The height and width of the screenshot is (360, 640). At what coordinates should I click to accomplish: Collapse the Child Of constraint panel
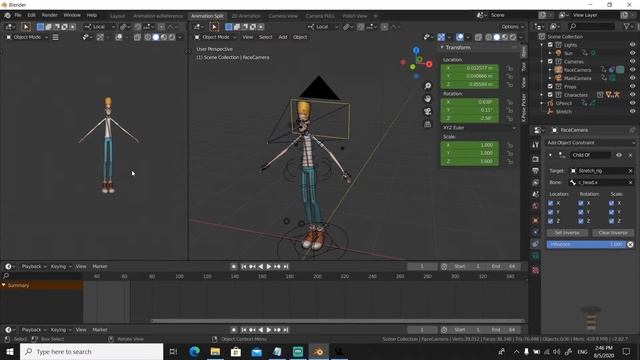550,155
